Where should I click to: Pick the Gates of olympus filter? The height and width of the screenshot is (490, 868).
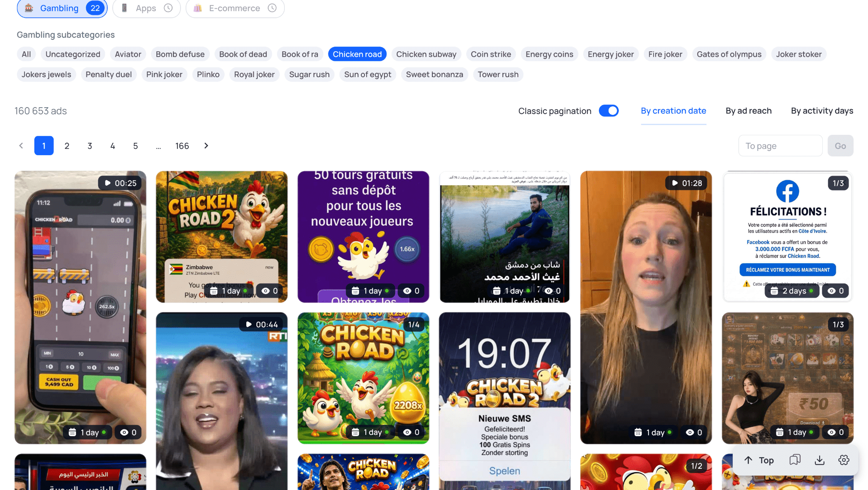click(x=729, y=54)
